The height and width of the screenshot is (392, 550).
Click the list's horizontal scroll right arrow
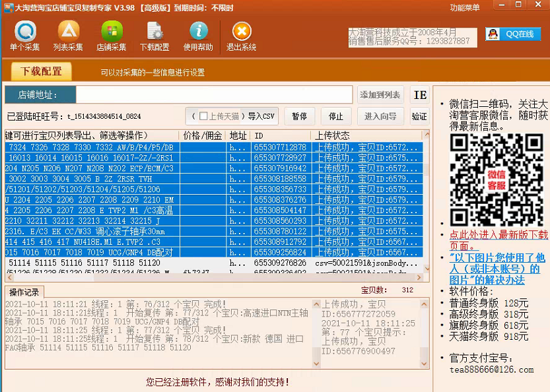419,277
